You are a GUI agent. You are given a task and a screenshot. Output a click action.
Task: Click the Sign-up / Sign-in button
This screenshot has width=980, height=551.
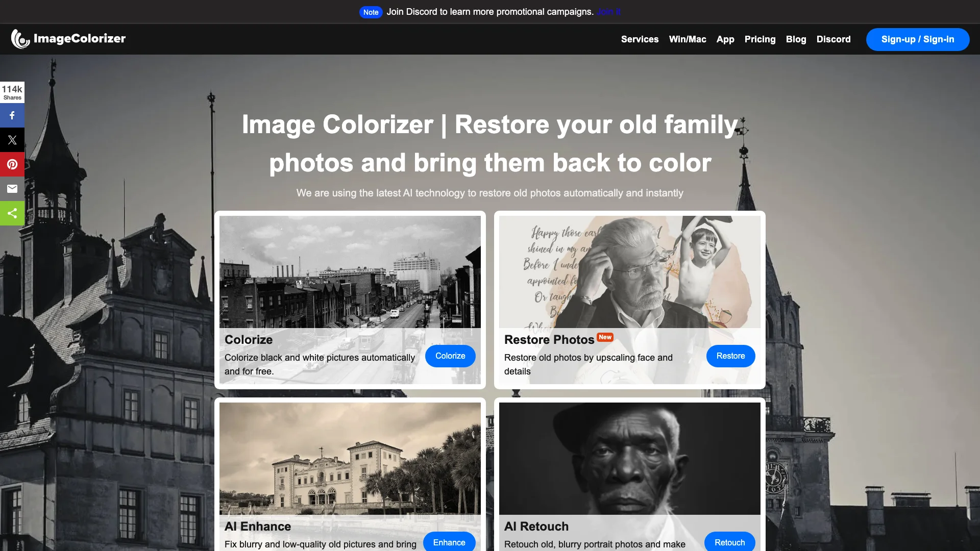click(x=917, y=38)
